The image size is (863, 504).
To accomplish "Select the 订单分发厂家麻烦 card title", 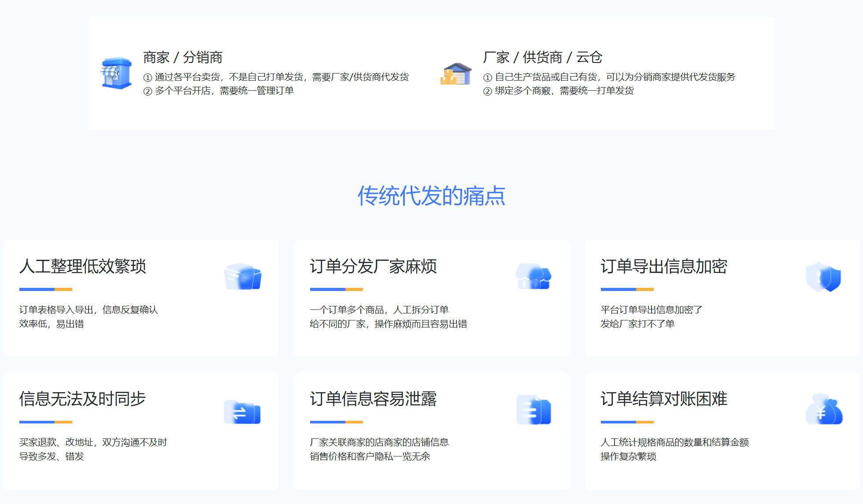I will point(373,266).
